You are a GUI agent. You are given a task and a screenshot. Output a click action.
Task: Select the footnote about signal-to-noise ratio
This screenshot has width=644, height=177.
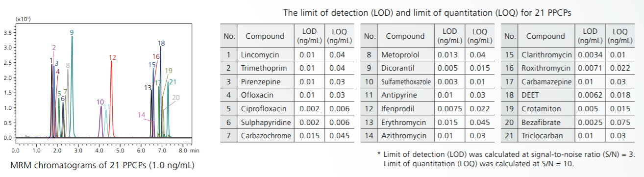pos(506,158)
